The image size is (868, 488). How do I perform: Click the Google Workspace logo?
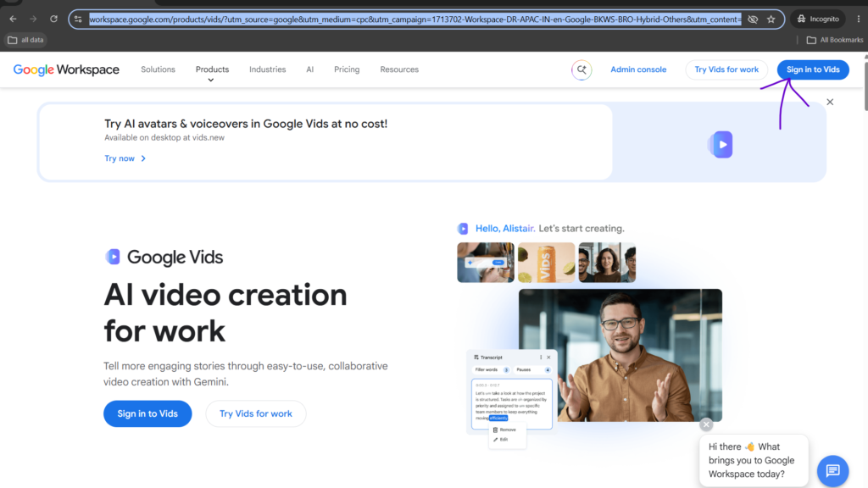pos(66,69)
